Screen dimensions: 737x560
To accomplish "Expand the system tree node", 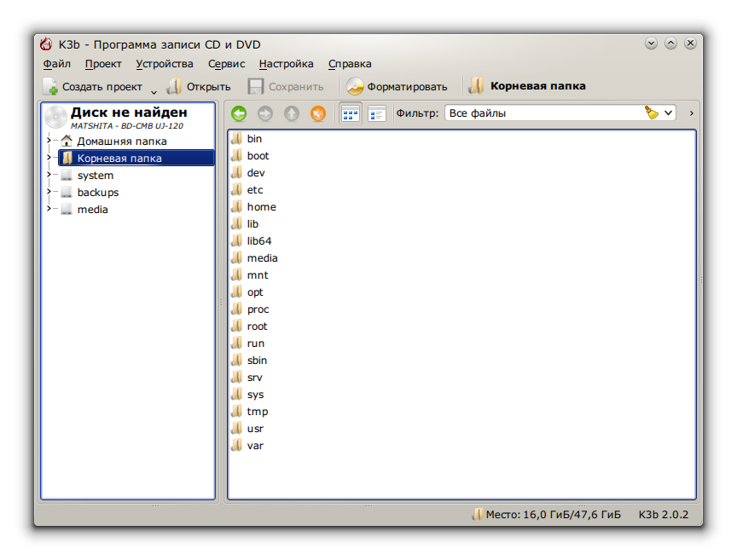I will [x=49, y=176].
